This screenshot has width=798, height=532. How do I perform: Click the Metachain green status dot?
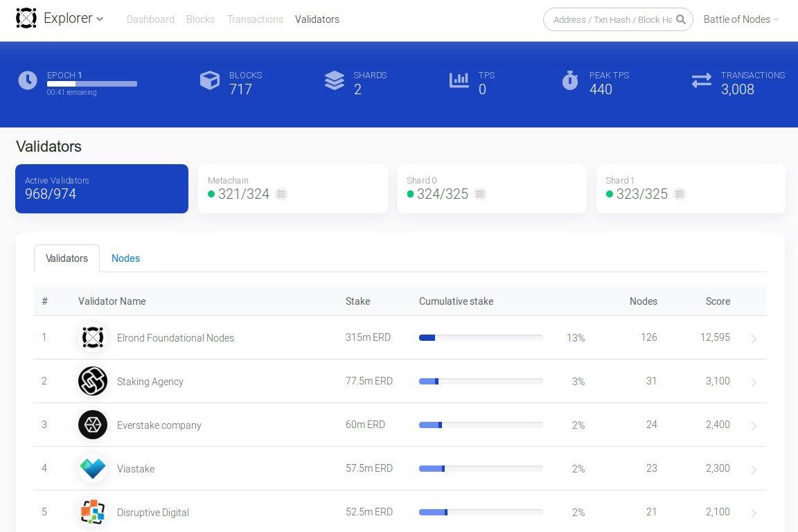point(211,194)
